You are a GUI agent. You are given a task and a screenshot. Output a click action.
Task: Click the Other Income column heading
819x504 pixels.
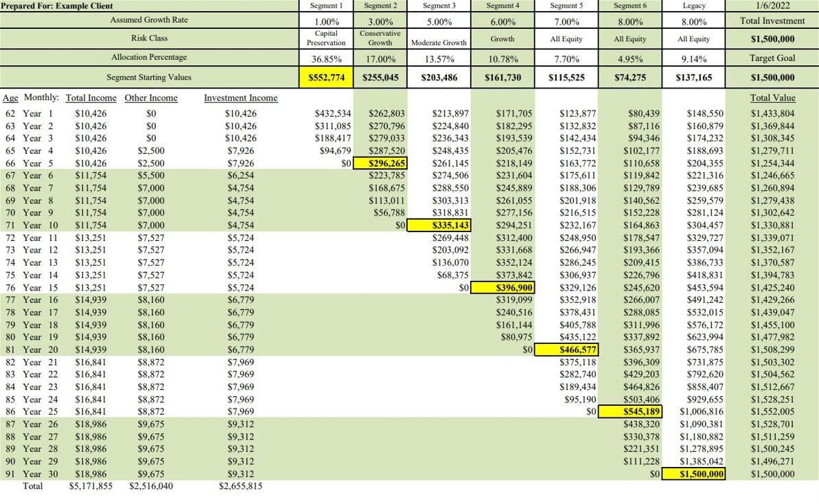pos(151,98)
